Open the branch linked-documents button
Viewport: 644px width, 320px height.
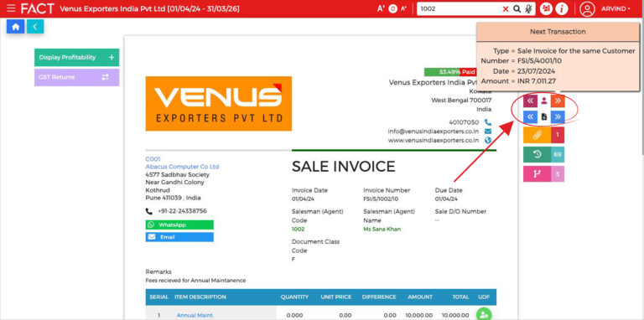[537, 174]
